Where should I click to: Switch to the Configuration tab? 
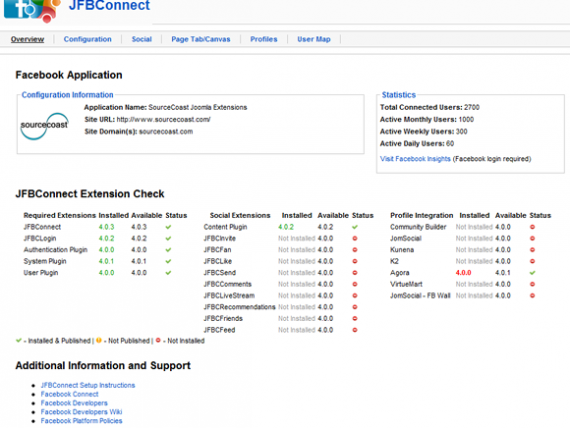click(88, 39)
